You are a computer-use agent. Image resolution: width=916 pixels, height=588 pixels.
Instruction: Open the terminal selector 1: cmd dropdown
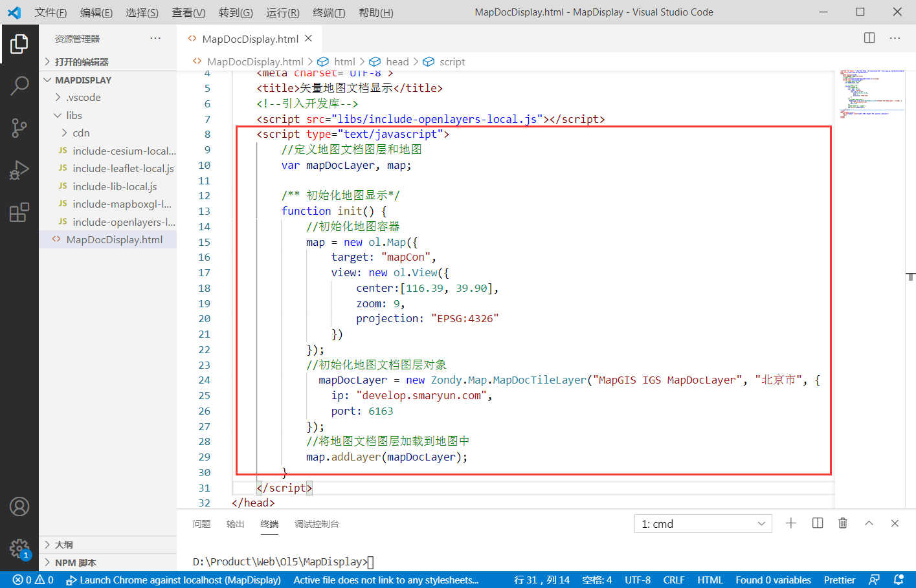703,524
